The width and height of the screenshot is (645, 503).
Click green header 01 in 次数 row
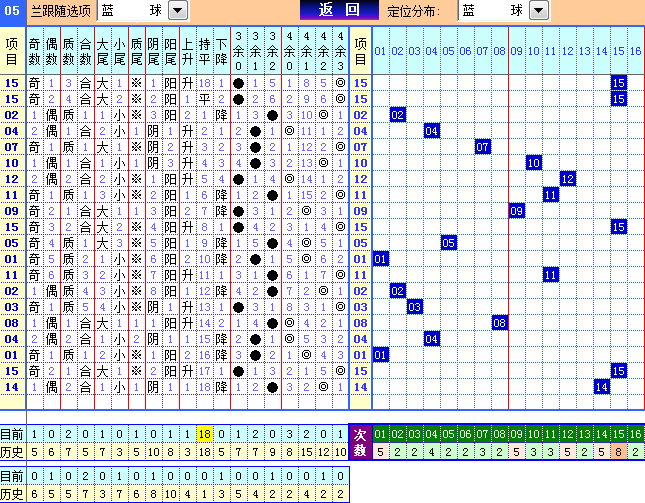coord(380,434)
